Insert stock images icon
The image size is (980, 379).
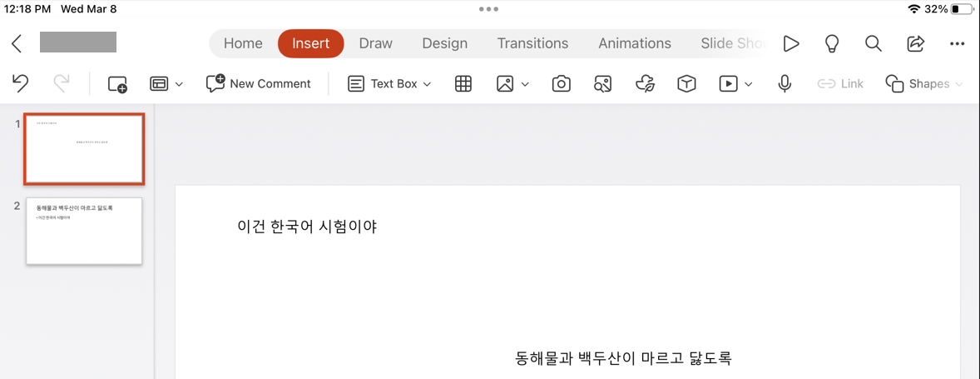[x=602, y=84]
